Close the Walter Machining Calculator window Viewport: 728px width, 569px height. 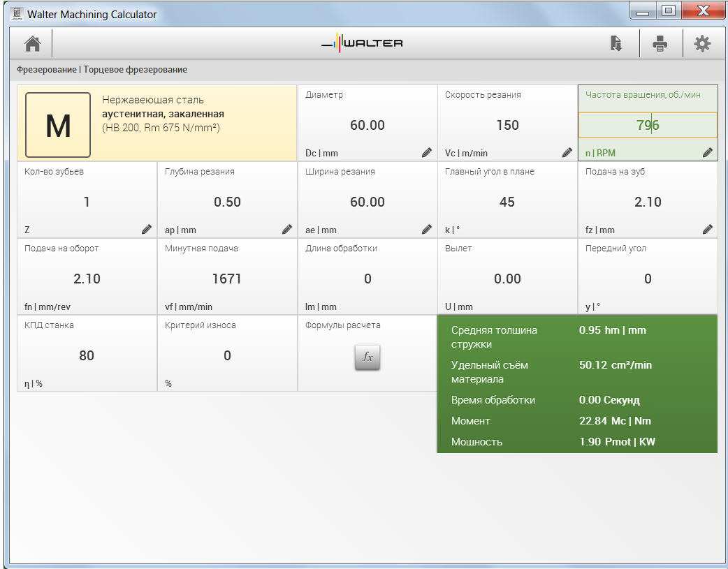(704, 11)
